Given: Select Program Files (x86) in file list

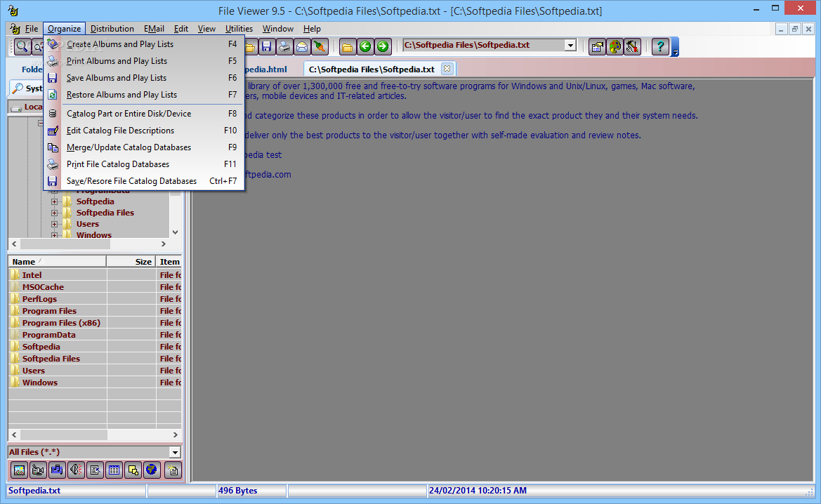Looking at the screenshot, I should pos(60,323).
